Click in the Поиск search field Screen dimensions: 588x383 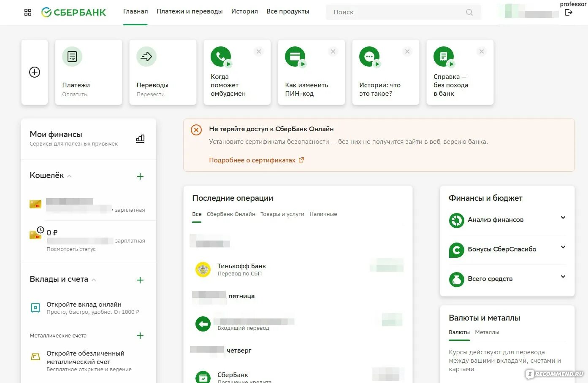(403, 12)
